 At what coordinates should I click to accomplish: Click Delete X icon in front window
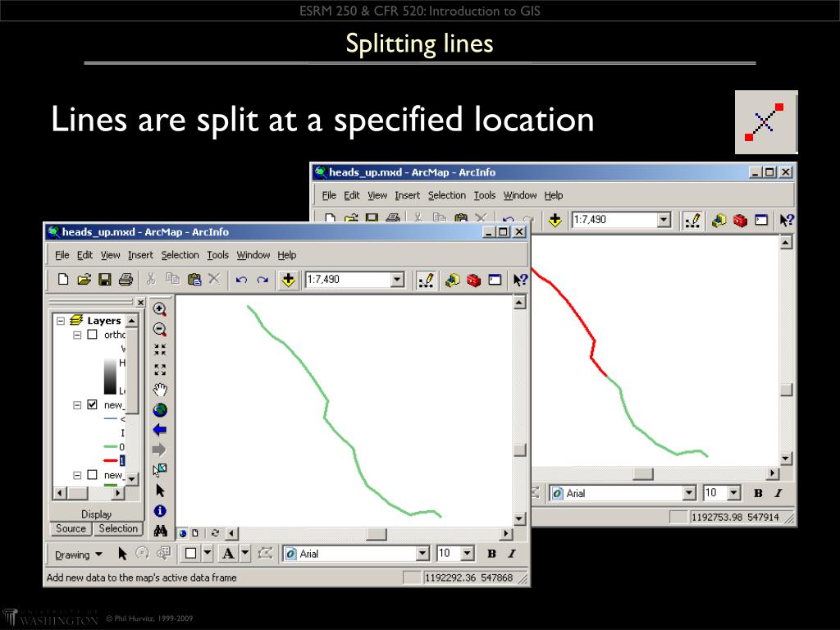(214, 279)
